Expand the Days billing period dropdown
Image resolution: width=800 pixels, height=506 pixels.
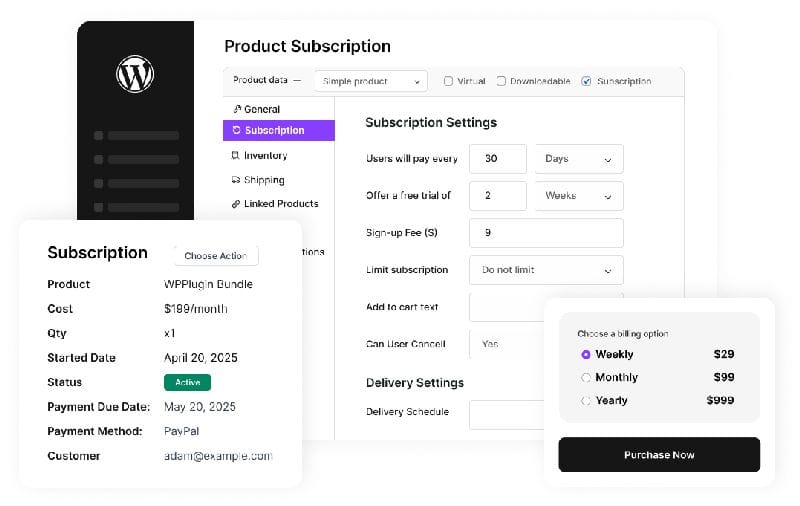pyautogui.click(x=579, y=159)
